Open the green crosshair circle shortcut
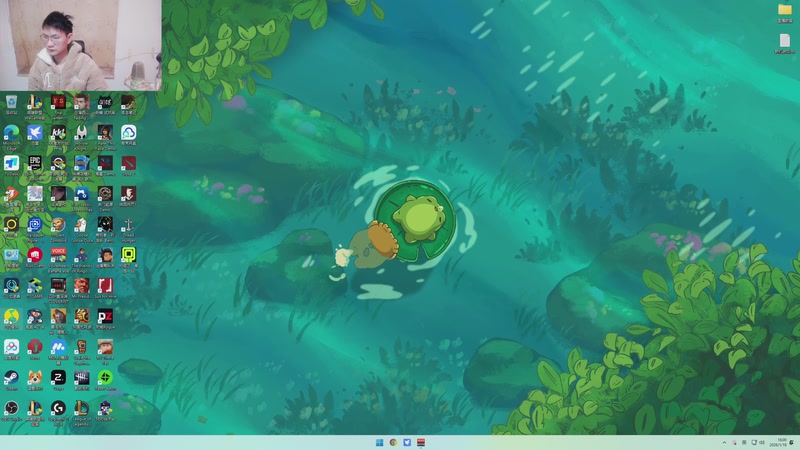The height and width of the screenshot is (450, 800). (x=105, y=379)
